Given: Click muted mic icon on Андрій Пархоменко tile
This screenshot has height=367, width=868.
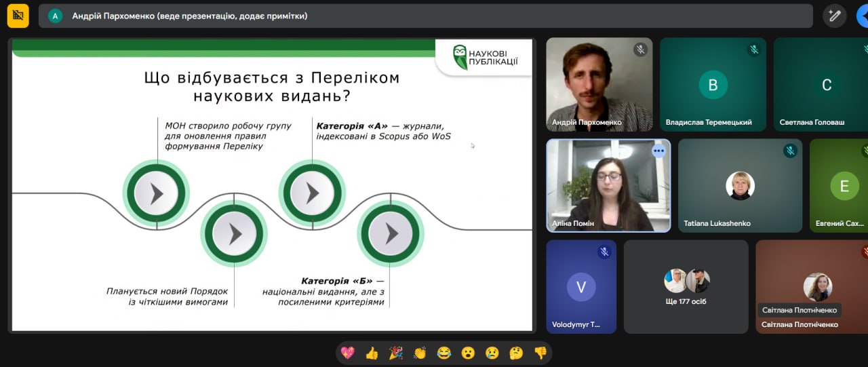Looking at the screenshot, I should (x=640, y=50).
